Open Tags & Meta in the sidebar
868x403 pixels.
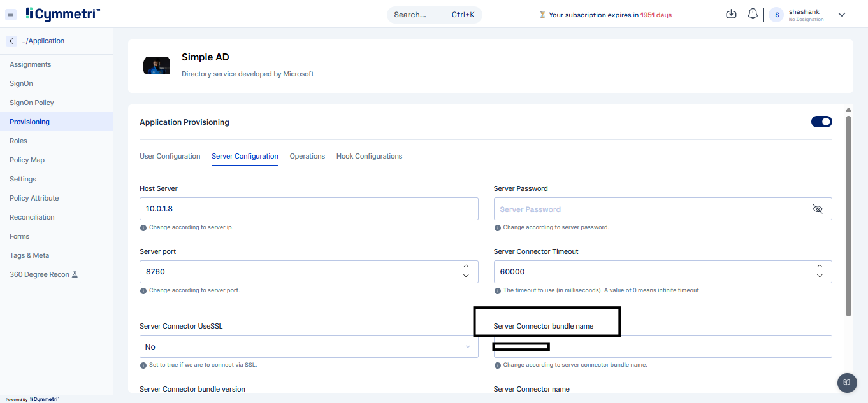tap(56, 255)
